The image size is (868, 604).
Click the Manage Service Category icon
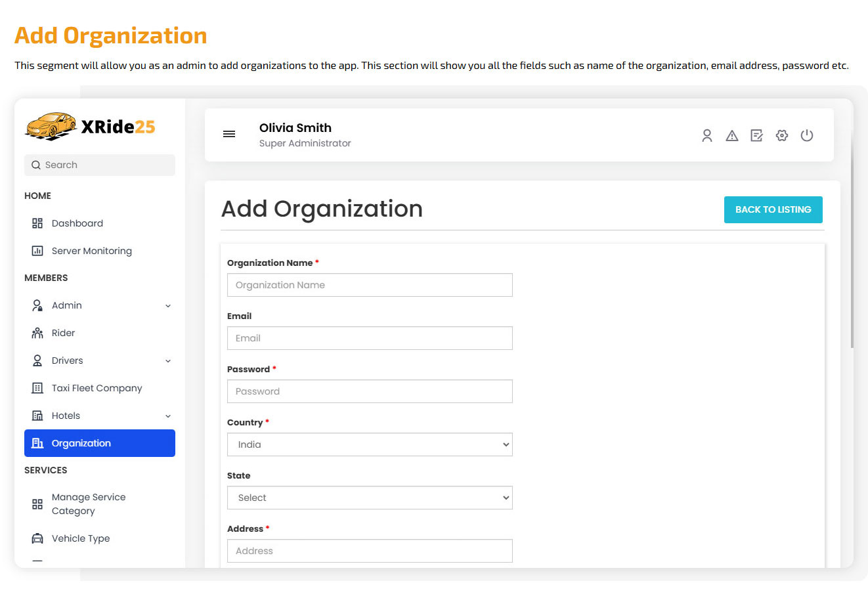[x=37, y=504]
